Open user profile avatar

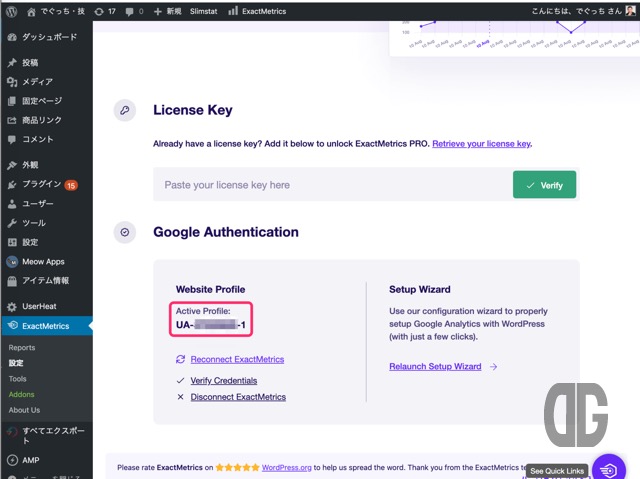[631, 11]
